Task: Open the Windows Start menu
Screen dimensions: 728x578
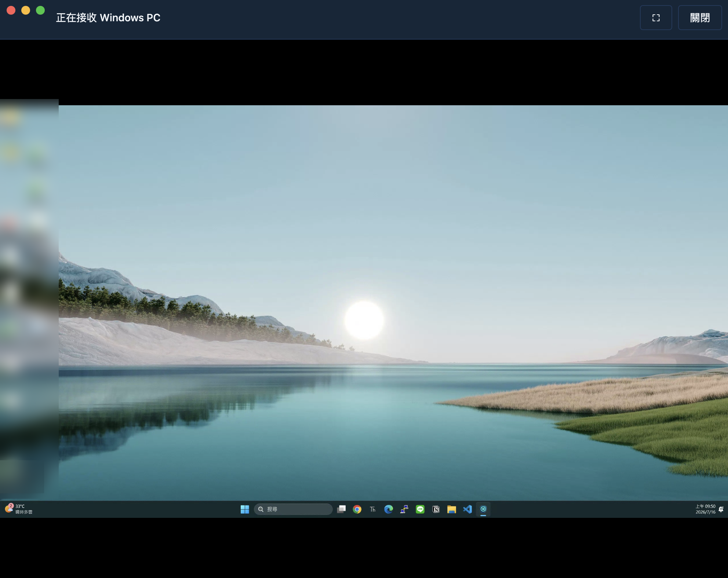Action: pyautogui.click(x=245, y=509)
